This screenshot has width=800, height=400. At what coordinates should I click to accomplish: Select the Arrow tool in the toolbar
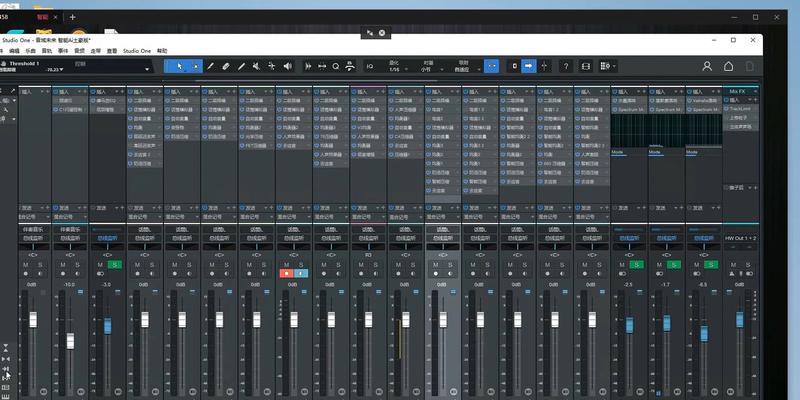click(180, 66)
